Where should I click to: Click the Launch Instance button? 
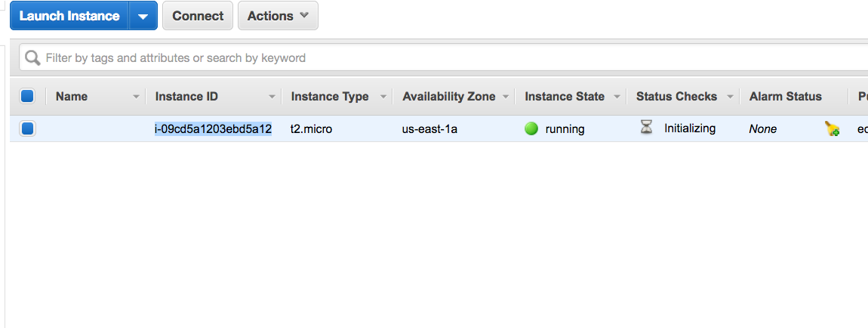(x=69, y=16)
